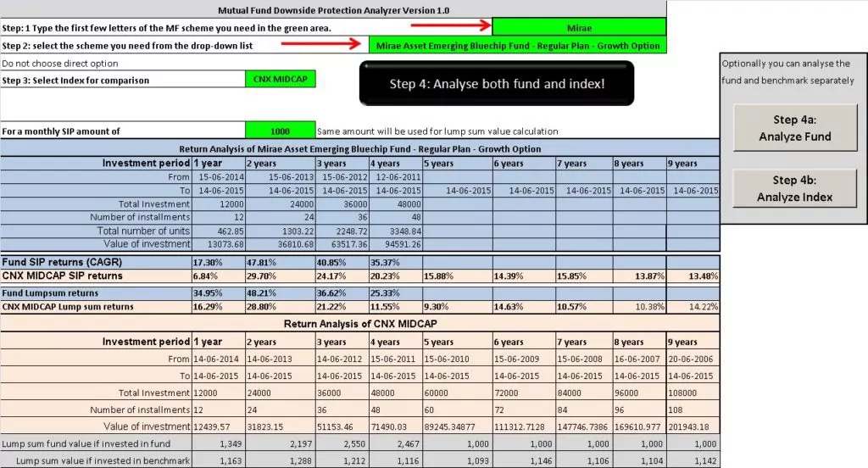Select the green Mirae search input cell
The image size is (868, 468).
click(579, 27)
